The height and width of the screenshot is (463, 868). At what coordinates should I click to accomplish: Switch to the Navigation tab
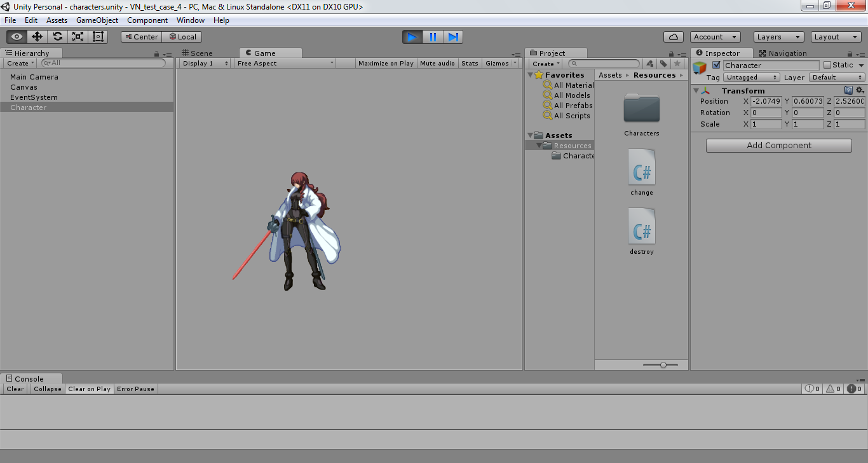click(x=783, y=53)
